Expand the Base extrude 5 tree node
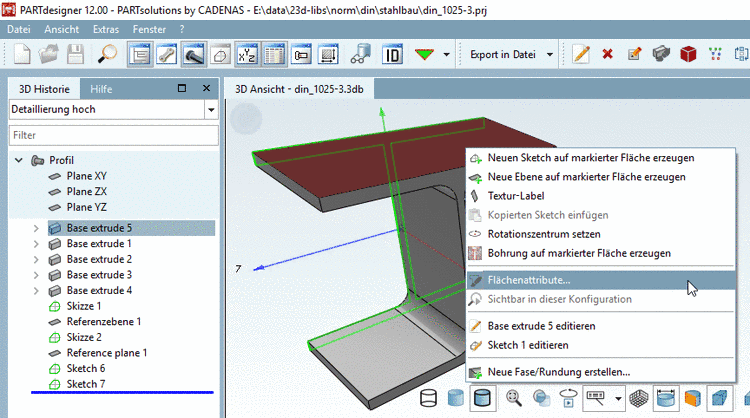750x418 pixels. pos(37,228)
